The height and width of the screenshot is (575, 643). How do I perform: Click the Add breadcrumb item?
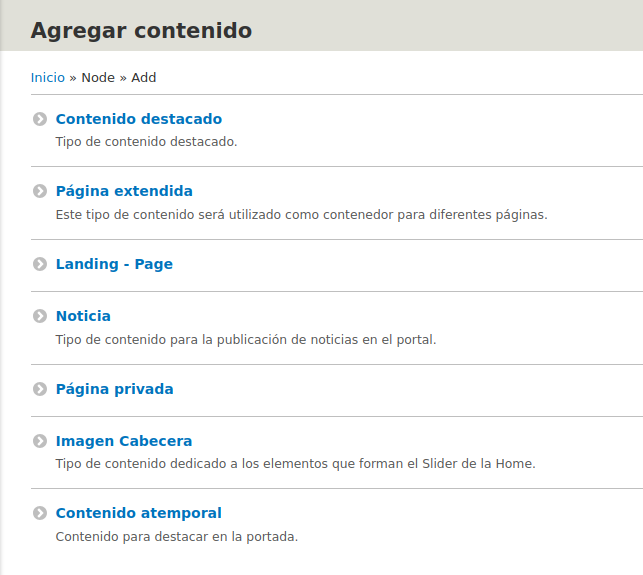144,77
